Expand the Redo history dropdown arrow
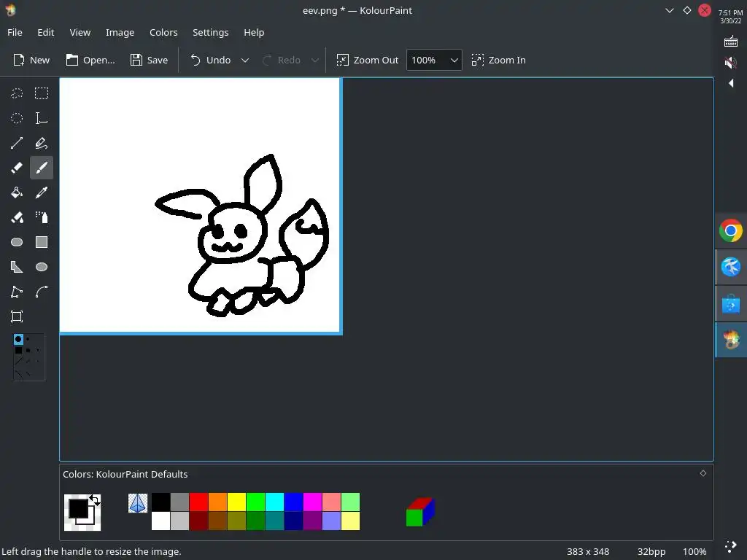This screenshot has height=560, width=747. [x=315, y=60]
